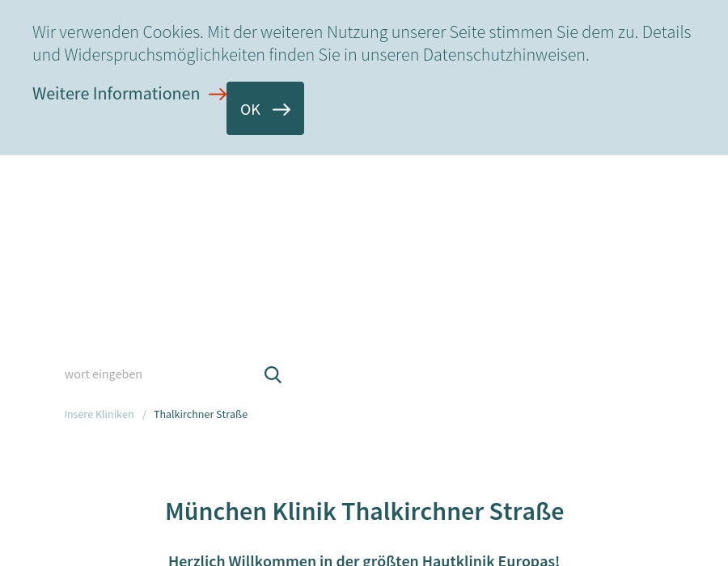Select the 'Thalkirchner Straße' breadcrumb entry
The width and height of the screenshot is (728, 566).
[201, 414]
